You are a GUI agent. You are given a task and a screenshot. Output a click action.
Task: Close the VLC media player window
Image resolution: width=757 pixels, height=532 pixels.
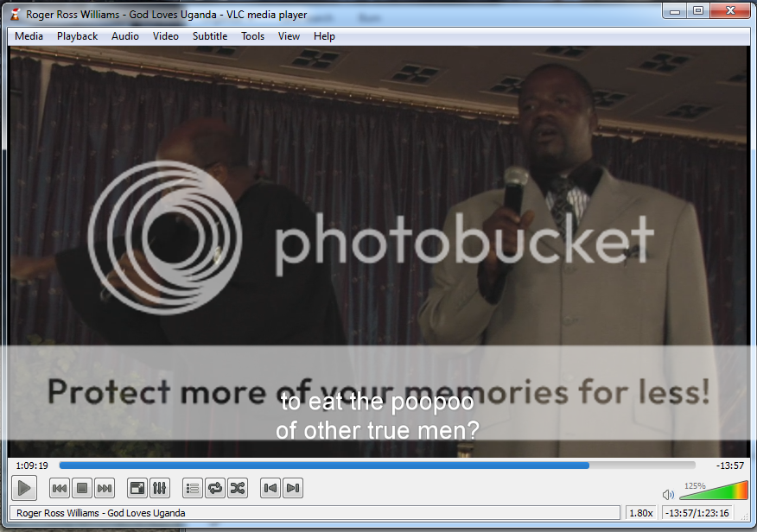(730, 10)
